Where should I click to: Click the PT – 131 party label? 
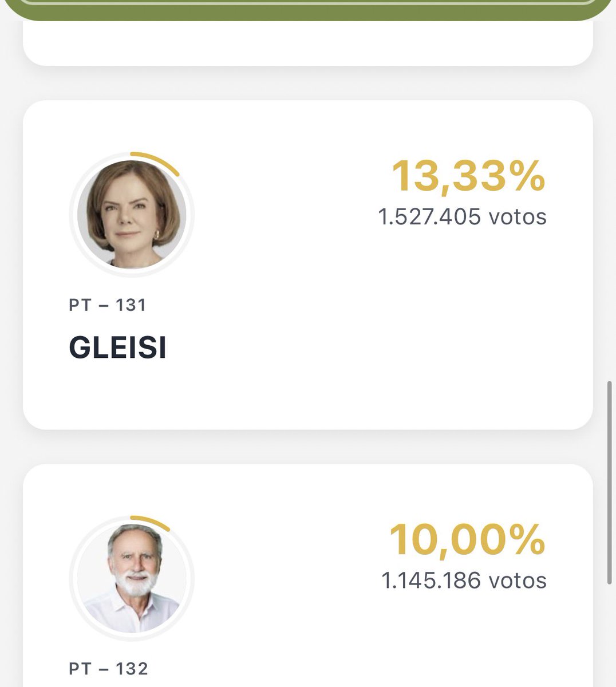click(108, 305)
